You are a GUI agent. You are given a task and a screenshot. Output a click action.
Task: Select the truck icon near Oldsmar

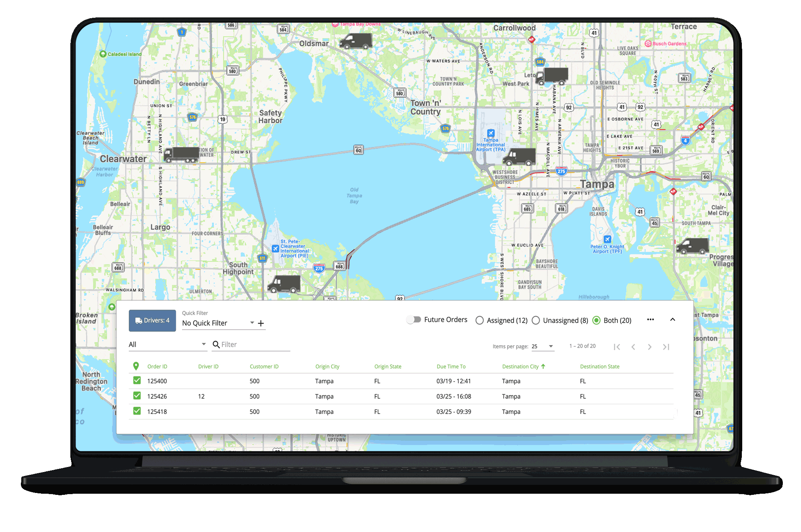(355, 40)
